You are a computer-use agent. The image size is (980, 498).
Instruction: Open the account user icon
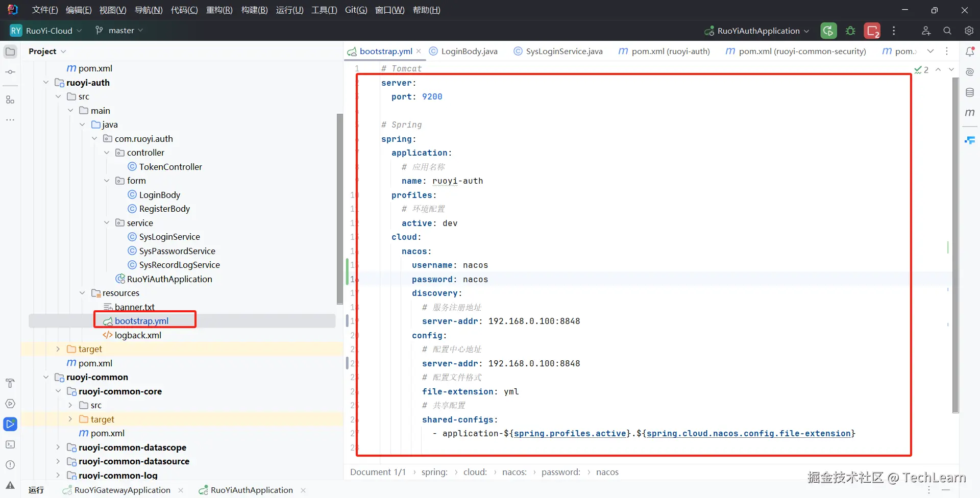click(926, 31)
